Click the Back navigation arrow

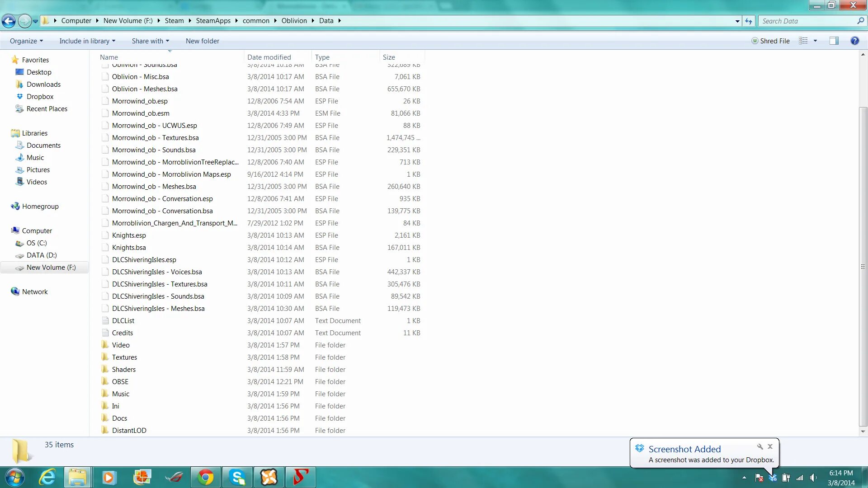[9, 21]
